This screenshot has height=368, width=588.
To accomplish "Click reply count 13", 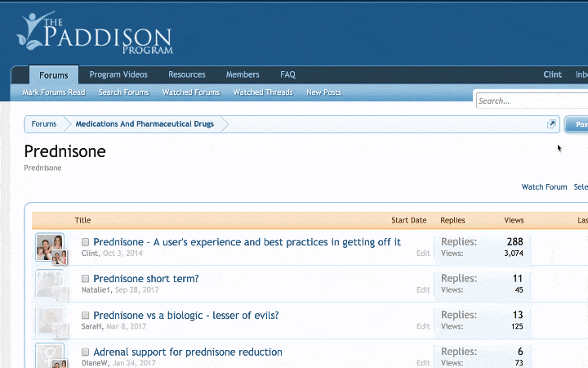I will (518, 315).
